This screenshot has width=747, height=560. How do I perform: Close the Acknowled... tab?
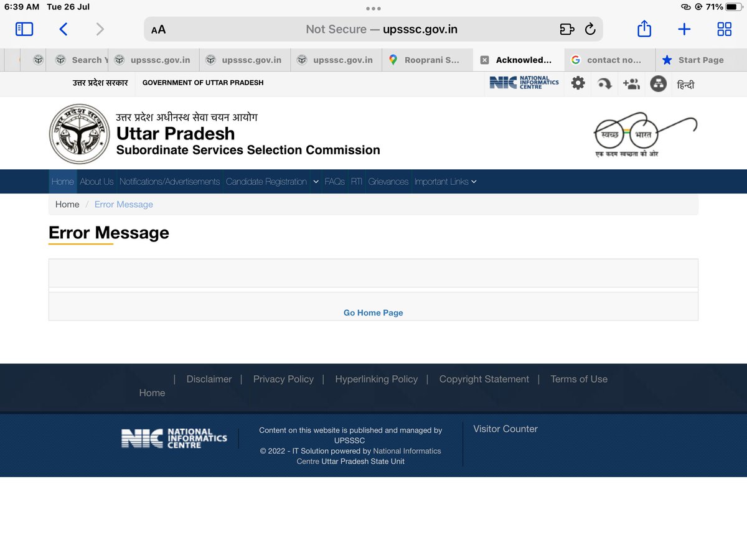tap(484, 60)
